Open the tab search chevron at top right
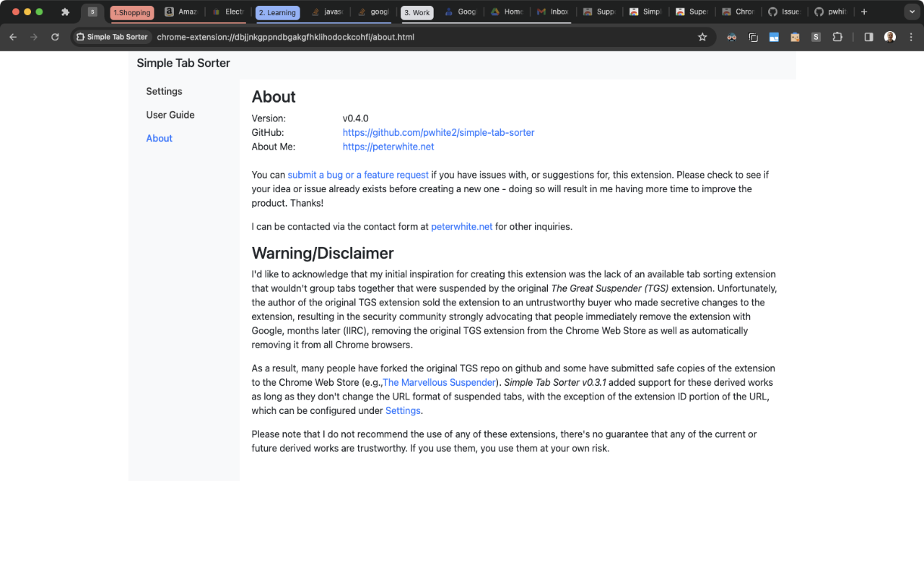The image size is (924, 578). pos(912,12)
